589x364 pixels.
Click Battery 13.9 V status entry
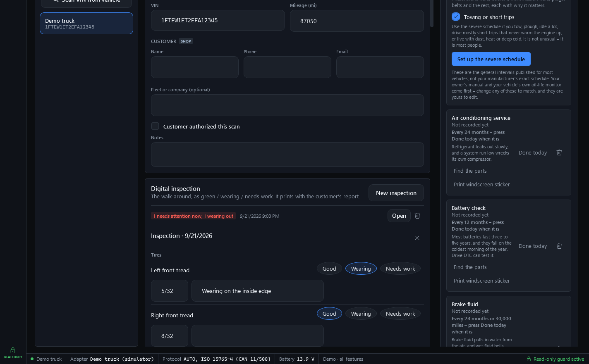[297, 359]
